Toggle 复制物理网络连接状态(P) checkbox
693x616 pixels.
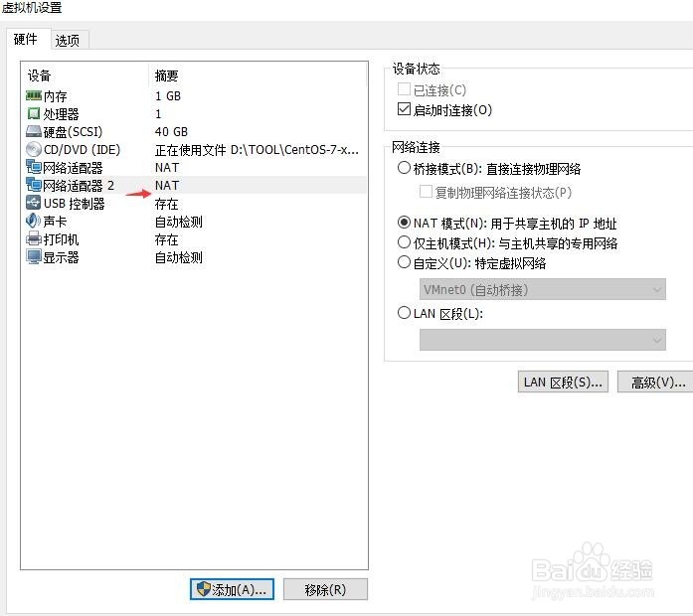click(426, 192)
